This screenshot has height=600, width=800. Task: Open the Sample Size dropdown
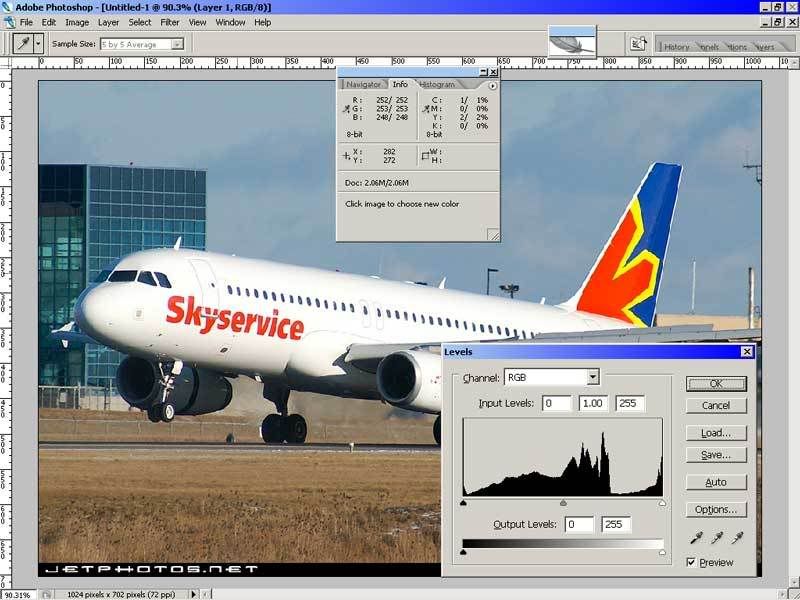[177, 44]
